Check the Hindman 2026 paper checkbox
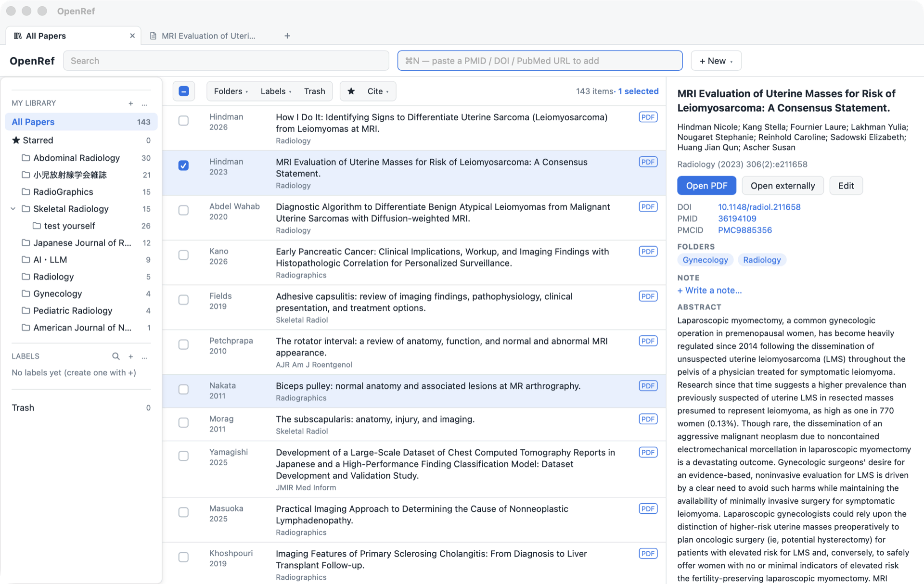 click(183, 121)
